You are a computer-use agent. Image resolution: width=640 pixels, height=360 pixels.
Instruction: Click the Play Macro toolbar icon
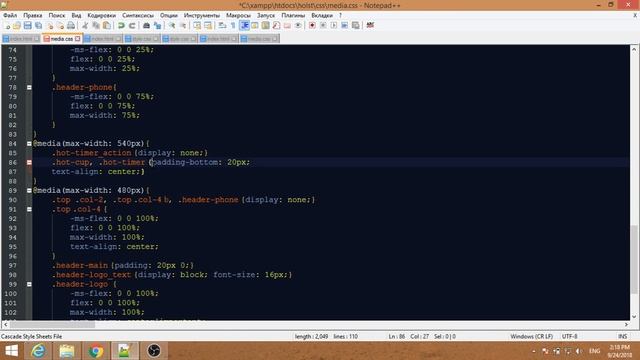coord(334,26)
